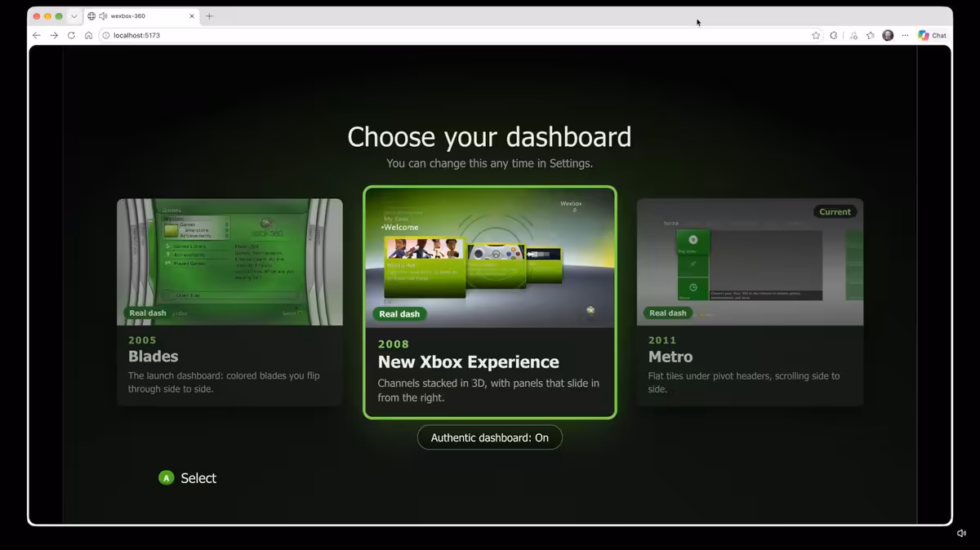Click the Current badge on Metro card
This screenshot has width=980, height=550.
tap(835, 211)
